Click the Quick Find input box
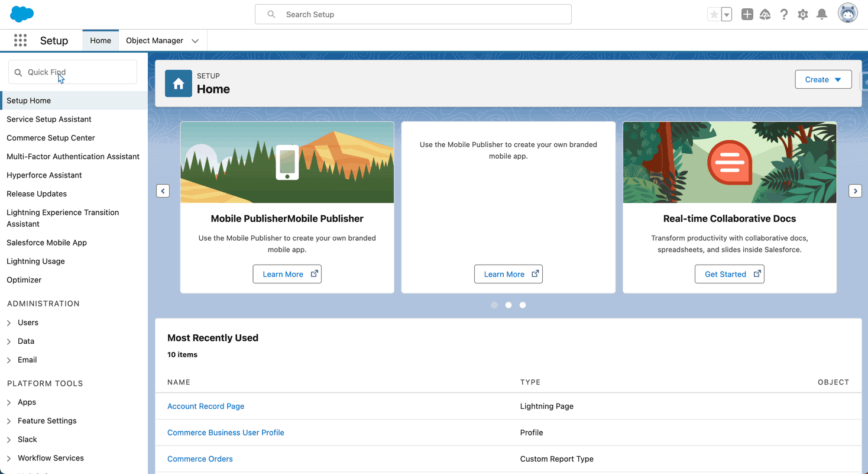Image resolution: width=868 pixels, height=474 pixels. click(73, 72)
